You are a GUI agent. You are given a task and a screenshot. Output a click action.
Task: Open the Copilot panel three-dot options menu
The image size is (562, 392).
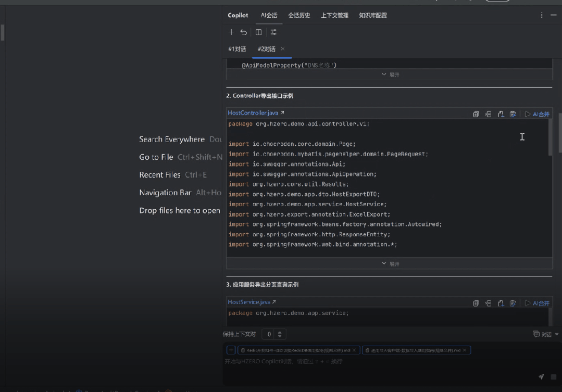tap(542, 16)
